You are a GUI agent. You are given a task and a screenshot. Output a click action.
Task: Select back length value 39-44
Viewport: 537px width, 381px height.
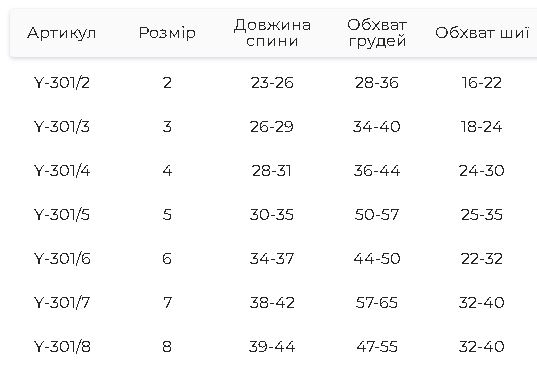point(272,346)
